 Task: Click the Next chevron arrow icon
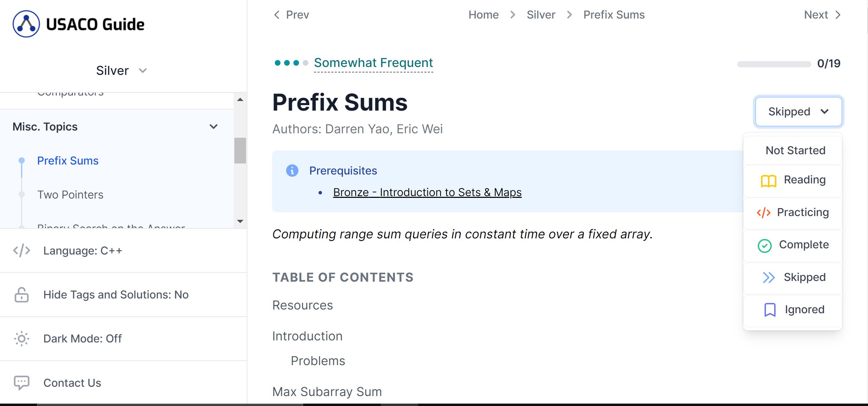pyautogui.click(x=838, y=15)
